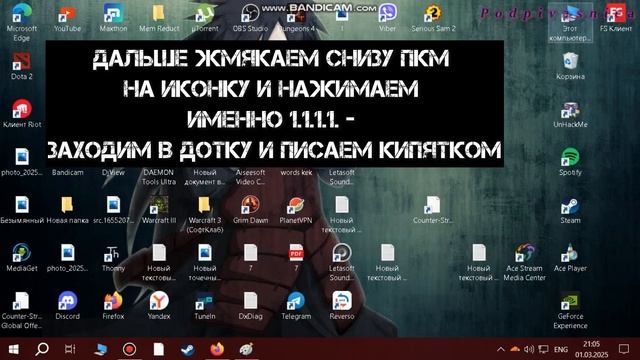Viewport: 640px width, 360px height.
Task: Click the DjView label
Action: click(x=113, y=172)
